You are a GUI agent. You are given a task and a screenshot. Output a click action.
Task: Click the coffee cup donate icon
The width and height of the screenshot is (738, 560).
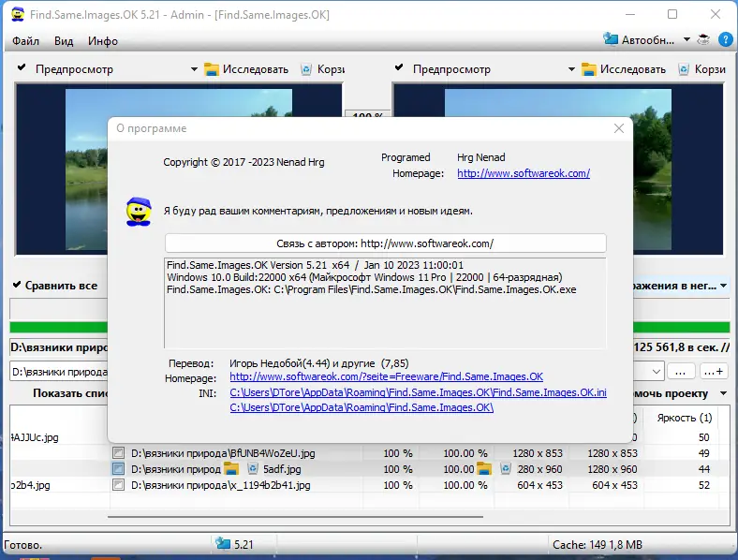click(703, 40)
